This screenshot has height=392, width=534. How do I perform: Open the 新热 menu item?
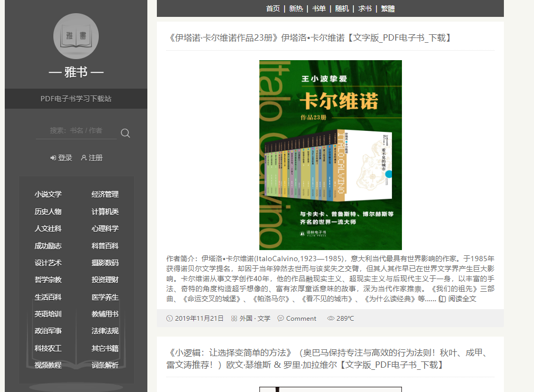pos(296,8)
